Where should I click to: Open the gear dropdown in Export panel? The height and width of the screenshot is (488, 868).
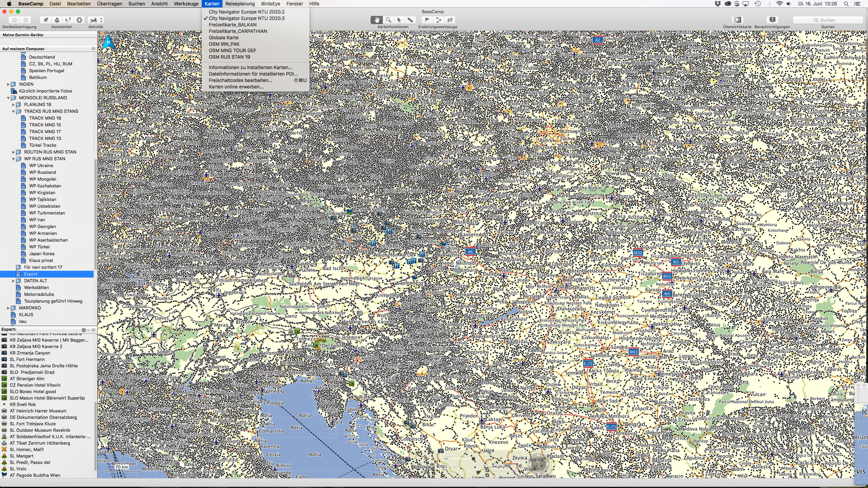85,329
